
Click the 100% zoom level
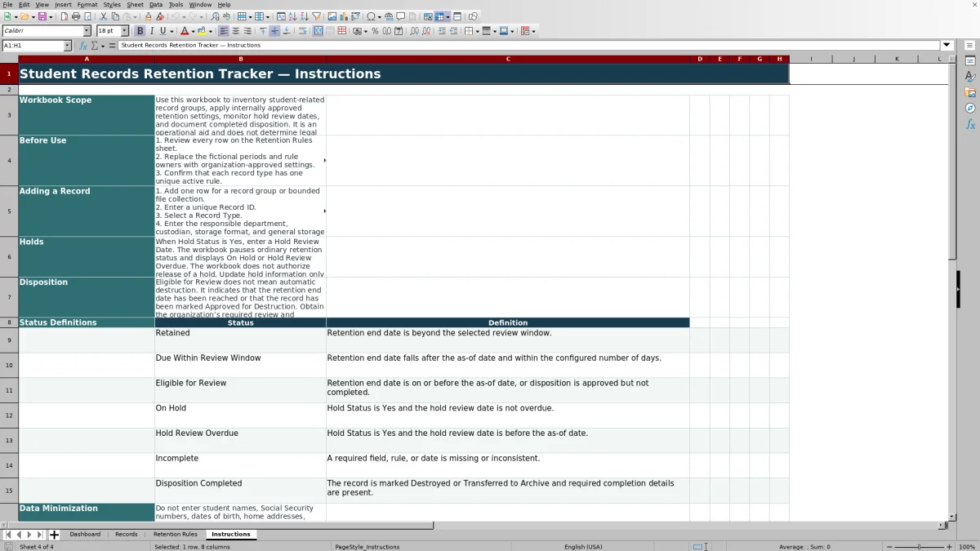967,547
